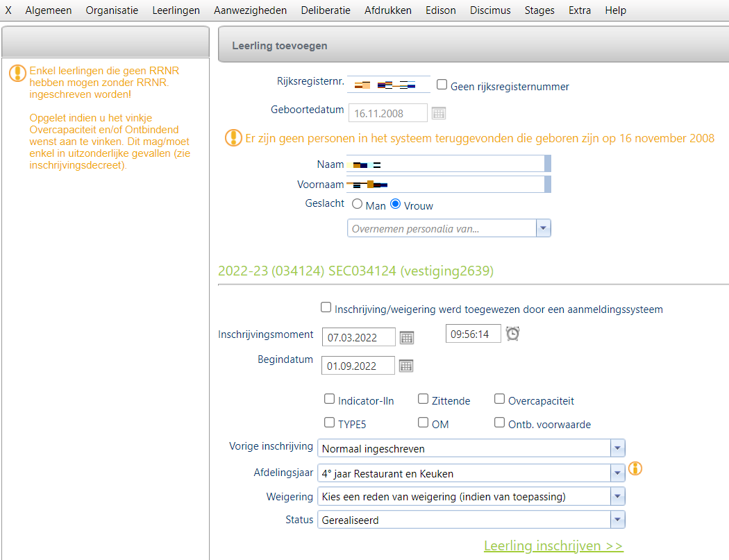This screenshot has height=560, width=729.
Task: Click the Geboortedatum field 16.11.2008
Action: [387, 113]
